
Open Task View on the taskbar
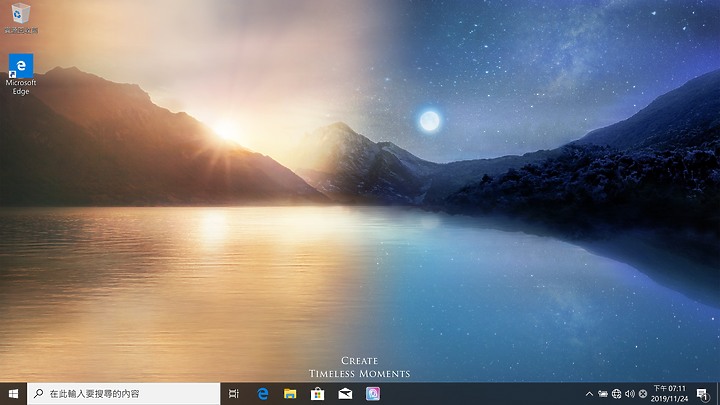234,394
